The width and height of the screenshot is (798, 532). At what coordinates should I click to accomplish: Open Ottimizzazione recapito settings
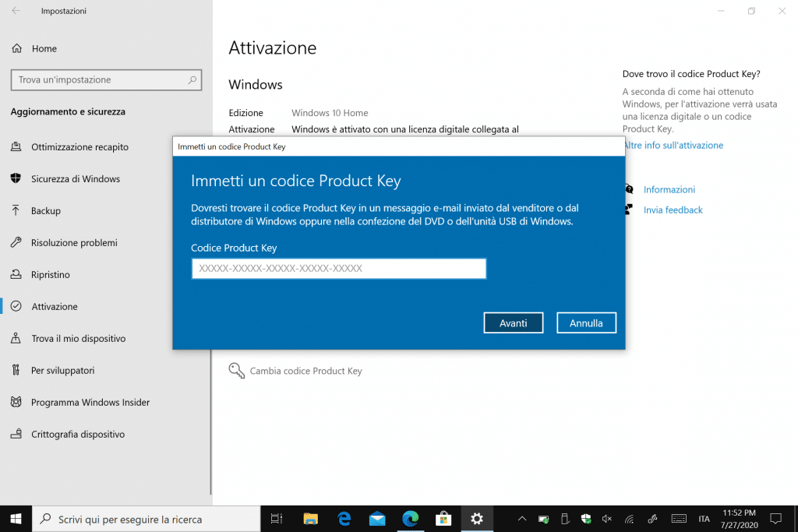pyautogui.click(x=79, y=147)
